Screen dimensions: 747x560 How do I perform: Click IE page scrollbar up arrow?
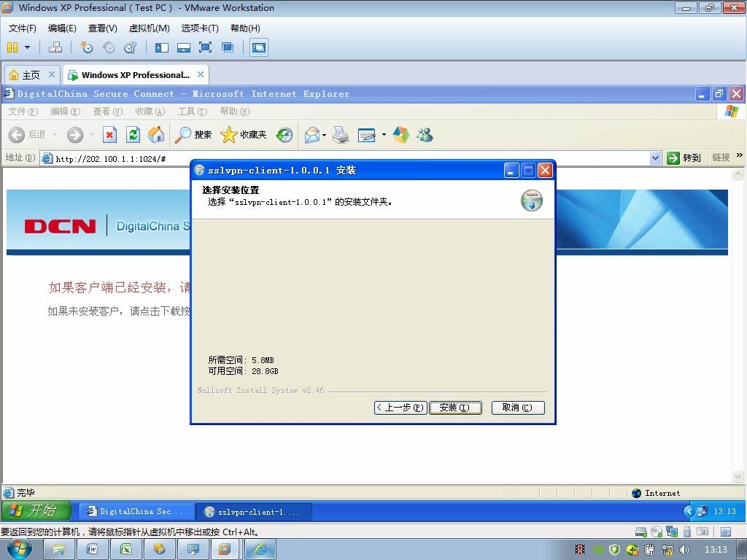pyautogui.click(x=738, y=174)
